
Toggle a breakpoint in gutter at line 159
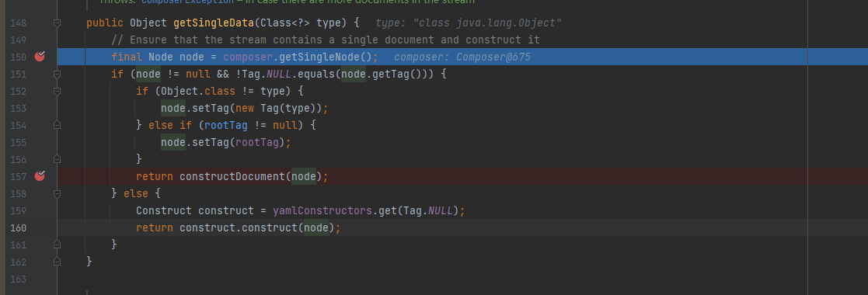(40, 210)
